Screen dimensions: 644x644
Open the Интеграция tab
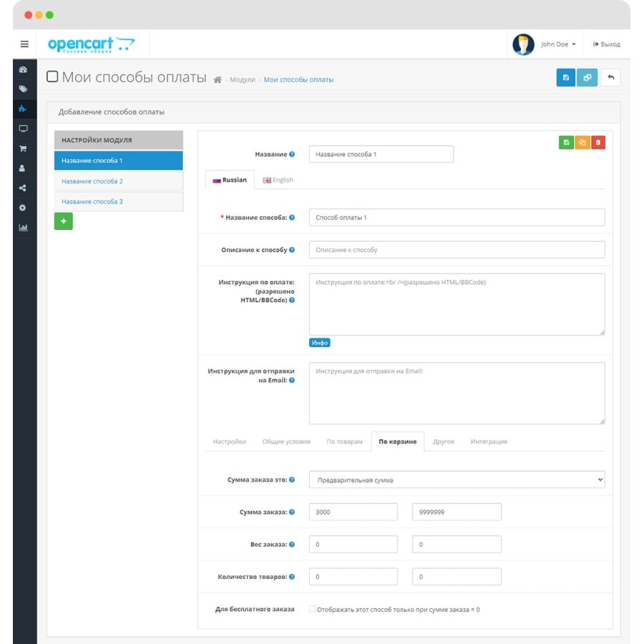[489, 441]
